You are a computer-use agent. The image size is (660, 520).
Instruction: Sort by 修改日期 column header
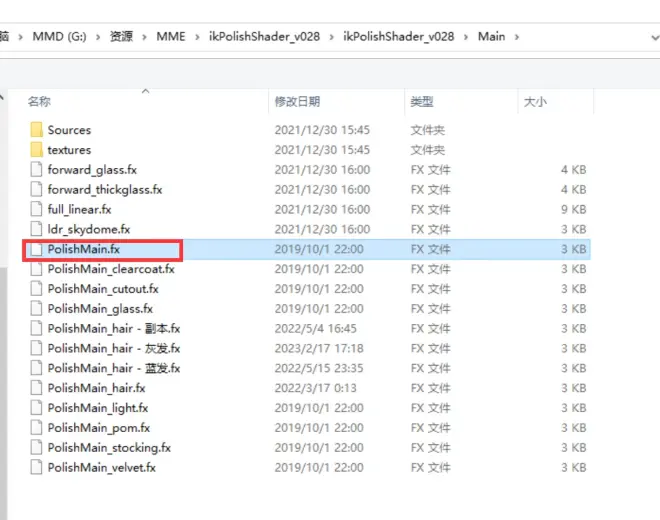[297, 101]
